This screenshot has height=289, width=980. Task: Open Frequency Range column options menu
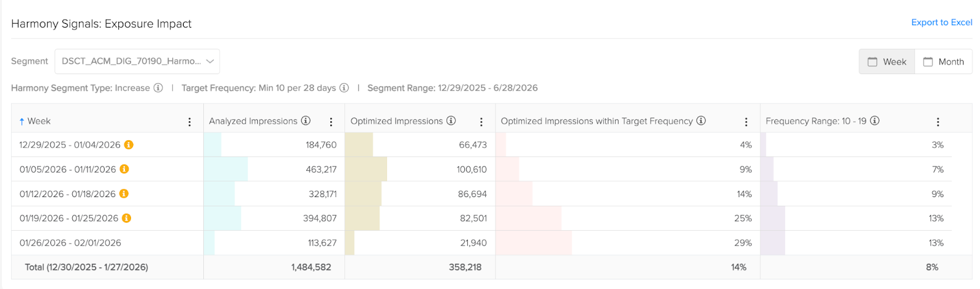tap(938, 122)
